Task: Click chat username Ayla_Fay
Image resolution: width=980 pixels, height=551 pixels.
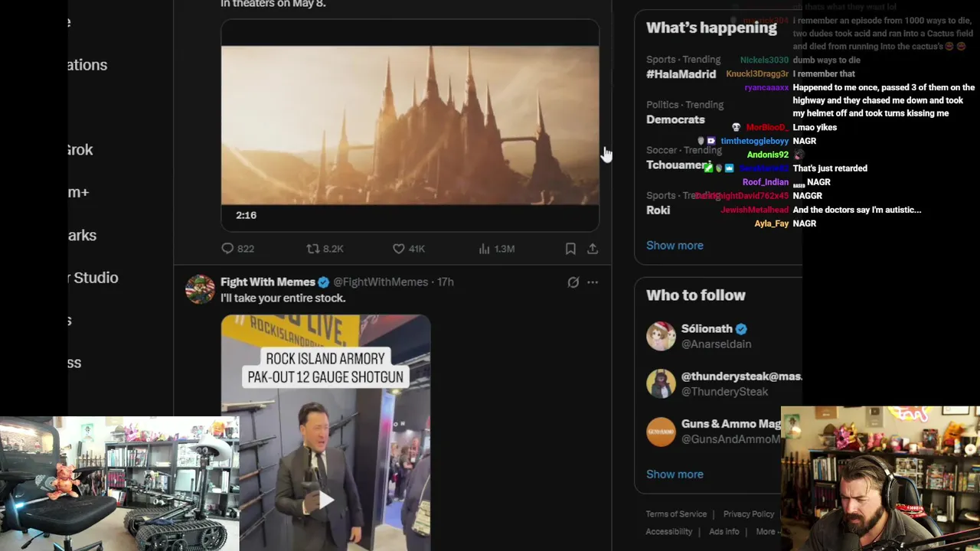Action: 772,223
